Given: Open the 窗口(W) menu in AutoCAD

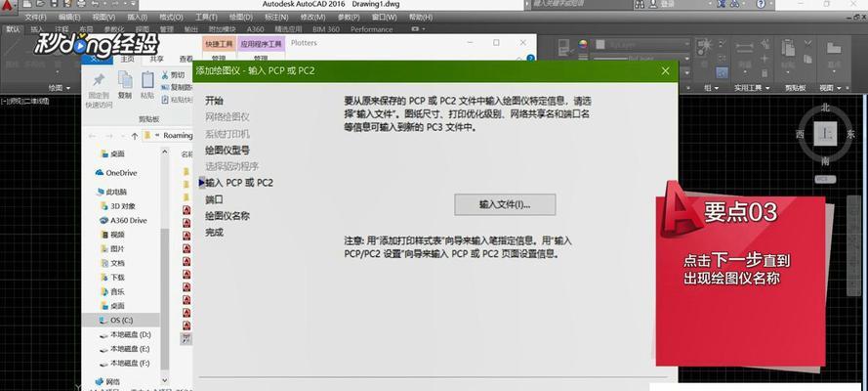Looking at the screenshot, I should pos(384,18).
